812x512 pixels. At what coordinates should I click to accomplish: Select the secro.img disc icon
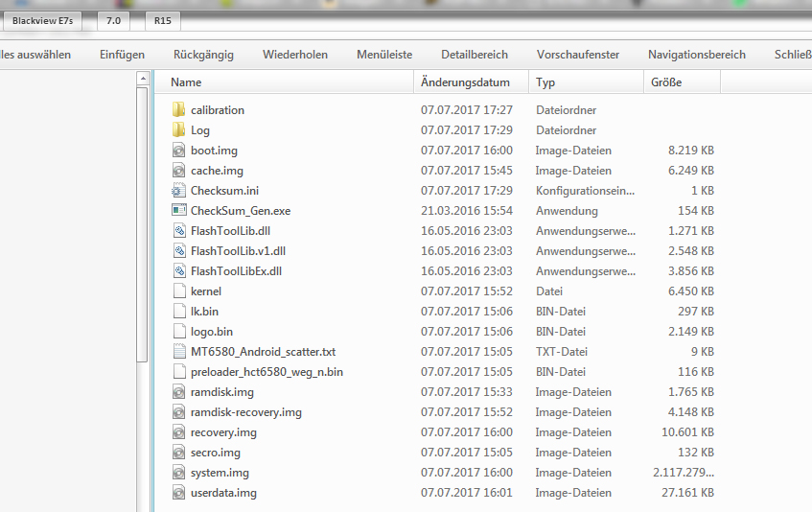[178, 453]
